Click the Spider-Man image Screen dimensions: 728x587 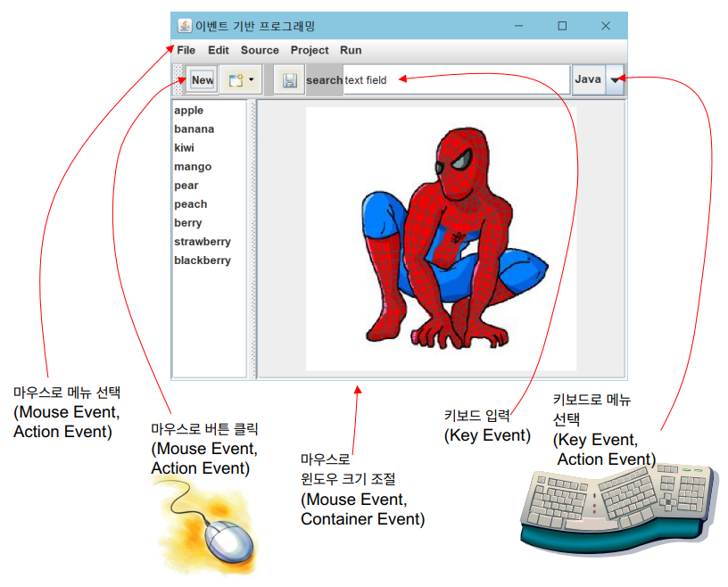tap(441, 239)
